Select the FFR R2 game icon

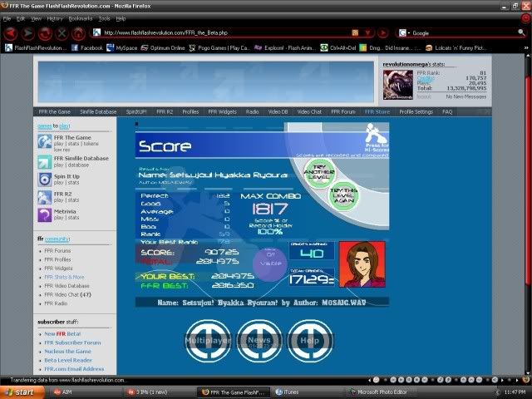pos(44,197)
